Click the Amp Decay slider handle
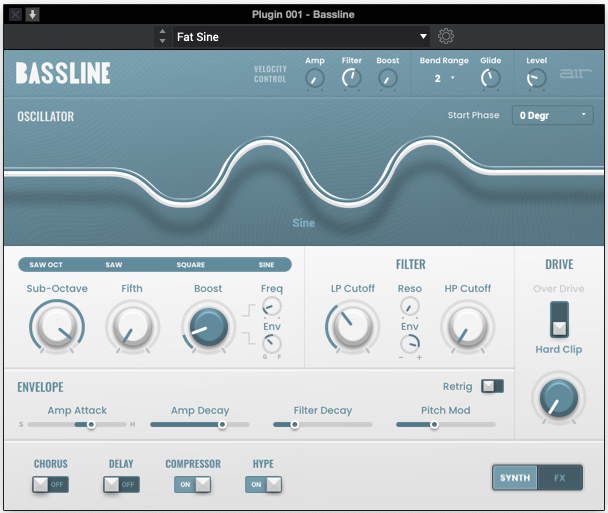608x513 pixels. coord(222,425)
